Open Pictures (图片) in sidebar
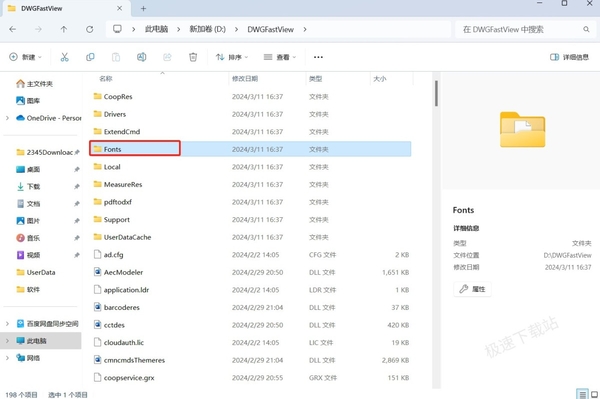This screenshot has height=399, width=600. [x=28, y=221]
